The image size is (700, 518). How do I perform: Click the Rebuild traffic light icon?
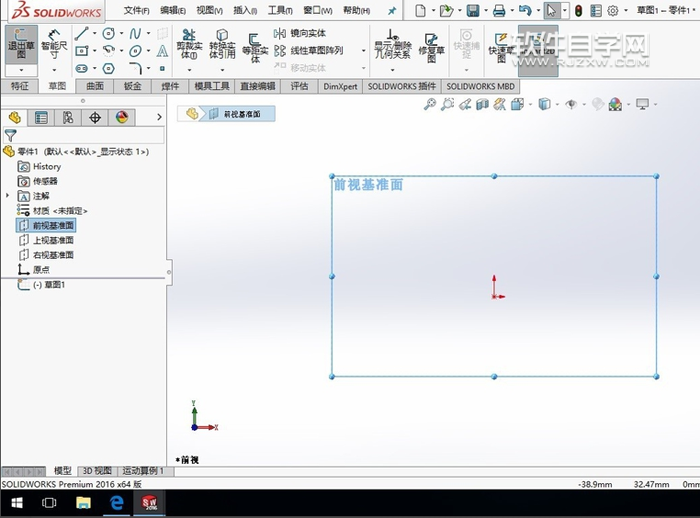(578, 10)
